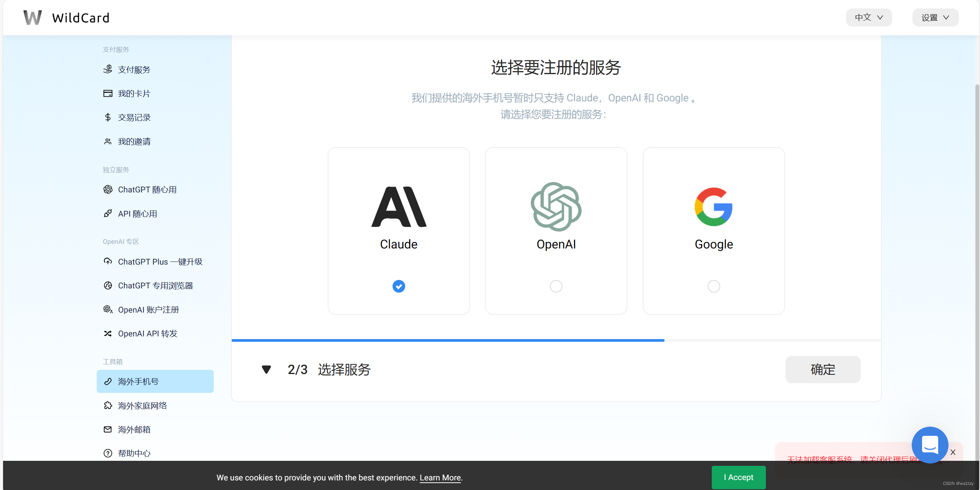Click the OpenAI service card label

coord(556,245)
